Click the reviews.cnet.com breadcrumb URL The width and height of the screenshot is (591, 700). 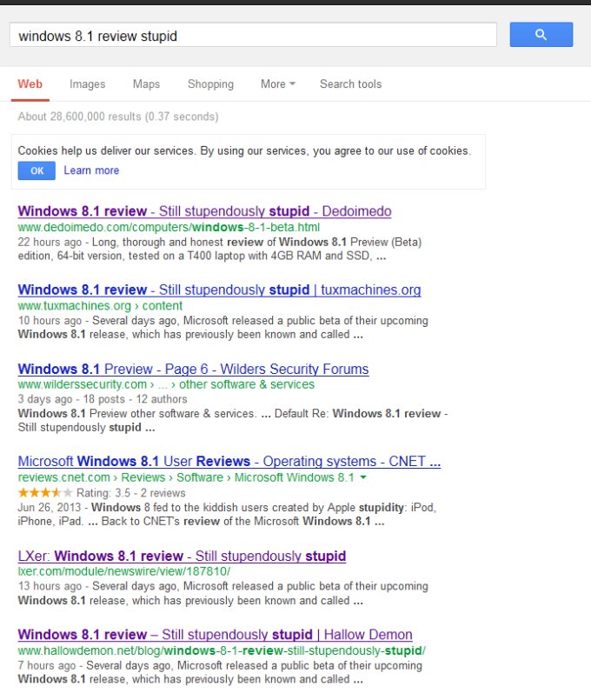(186, 477)
